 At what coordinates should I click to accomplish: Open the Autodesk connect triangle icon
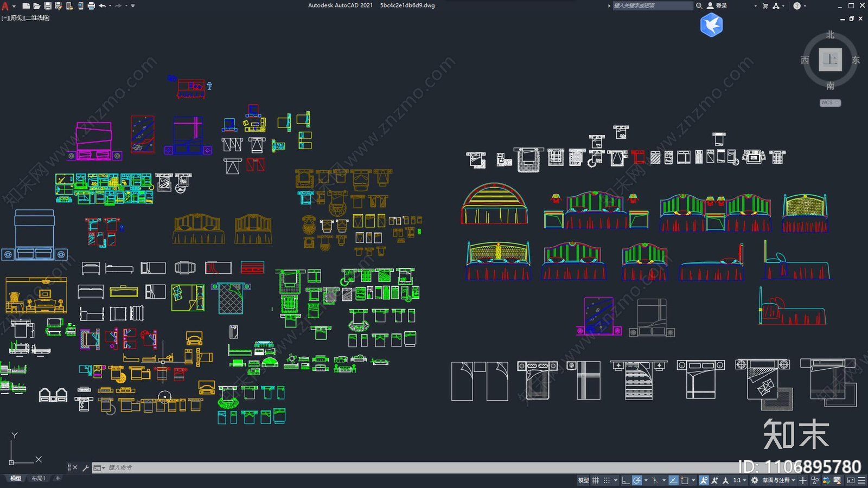point(776,5)
